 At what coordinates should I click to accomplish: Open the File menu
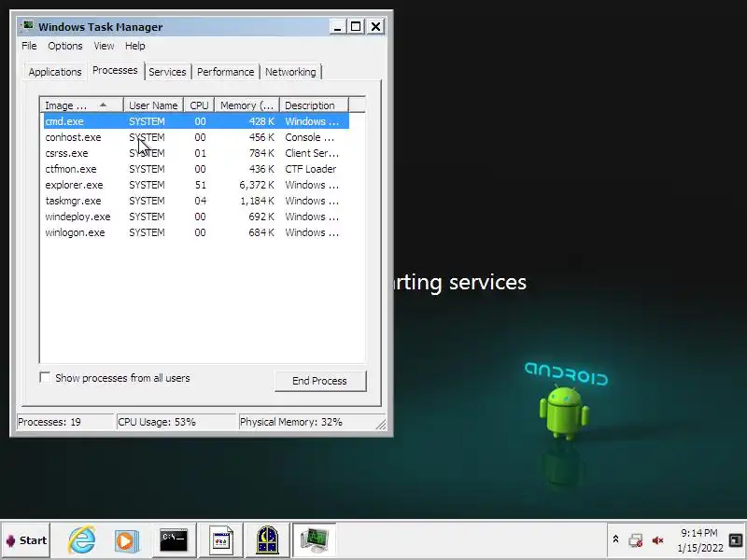coord(29,46)
